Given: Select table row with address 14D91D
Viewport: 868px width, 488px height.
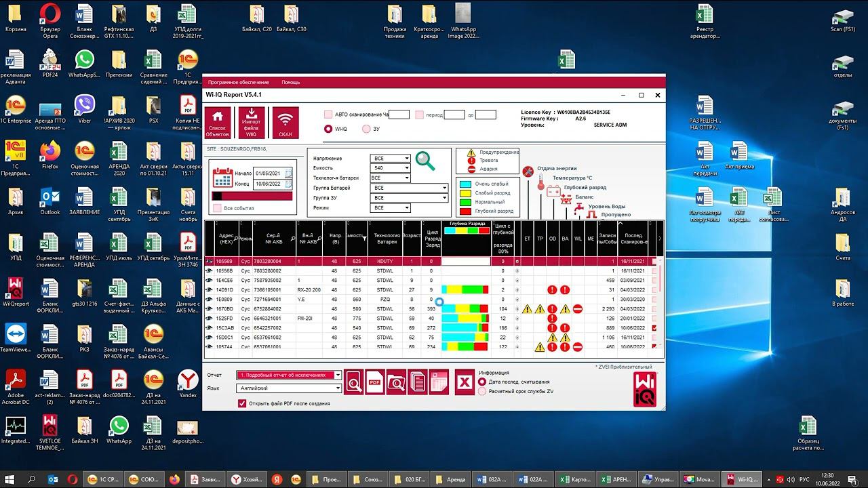Looking at the screenshot, I should (x=224, y=289).
